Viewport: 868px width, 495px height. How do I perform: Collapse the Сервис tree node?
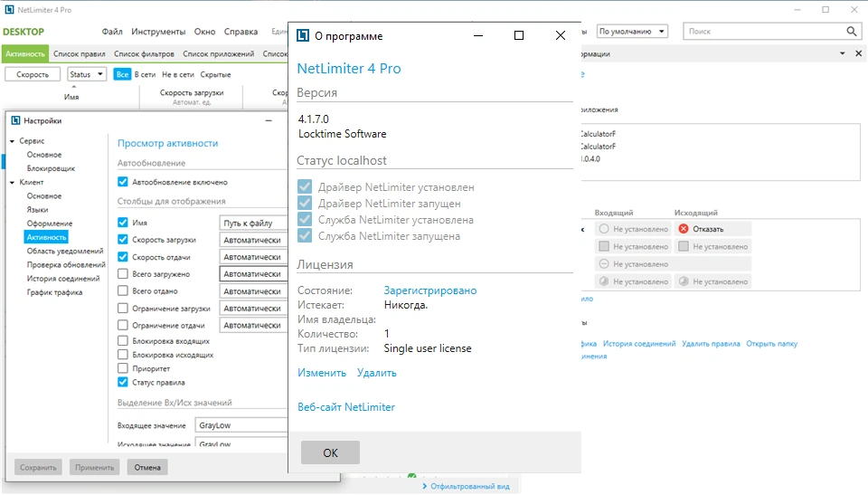pos(12,141)
